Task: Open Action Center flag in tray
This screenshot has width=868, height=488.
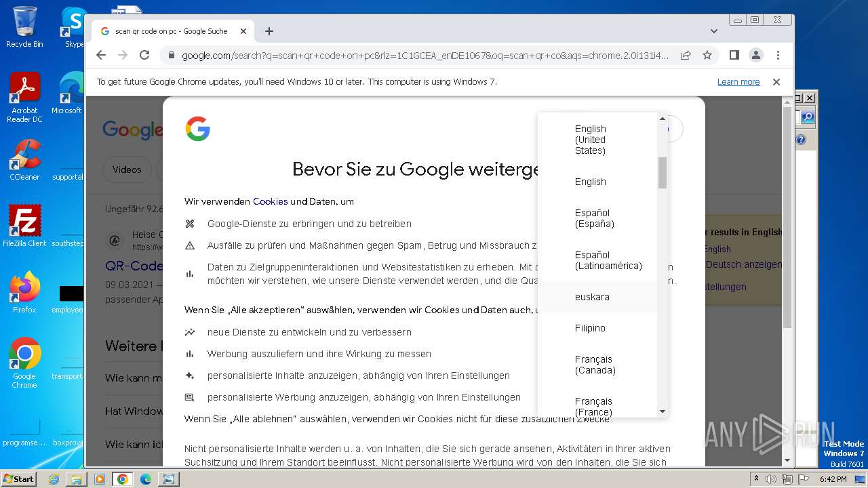Action: [x=803, y=479]
